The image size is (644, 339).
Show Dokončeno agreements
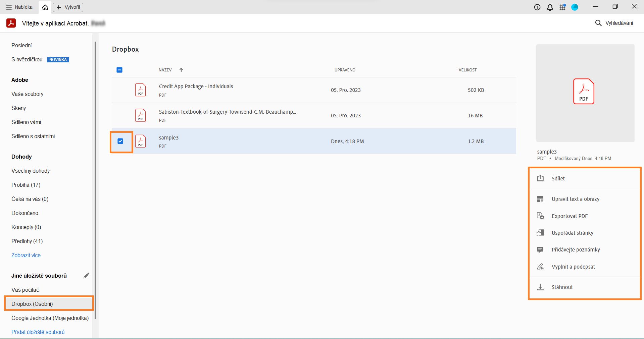(x=25, y=213)
